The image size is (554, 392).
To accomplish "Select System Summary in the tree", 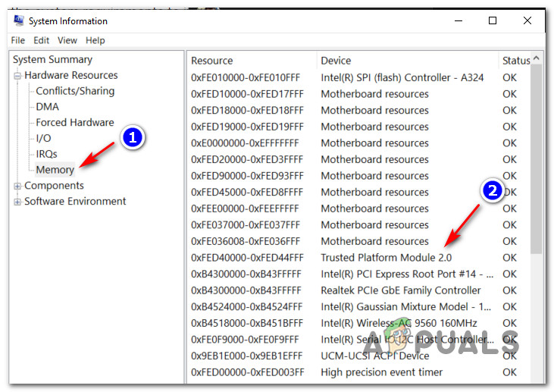I will point(52,59).
